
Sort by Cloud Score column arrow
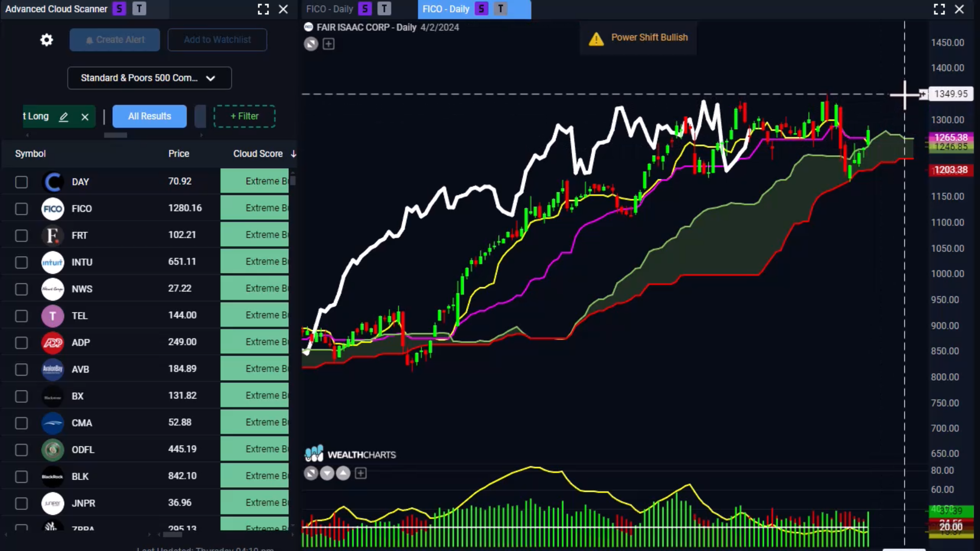pyautogui.click(x=293, y=154)
